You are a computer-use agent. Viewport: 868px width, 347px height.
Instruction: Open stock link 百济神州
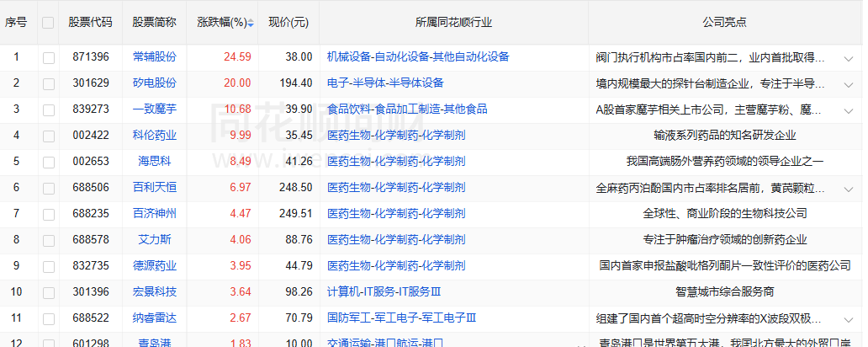click(155, 213)
